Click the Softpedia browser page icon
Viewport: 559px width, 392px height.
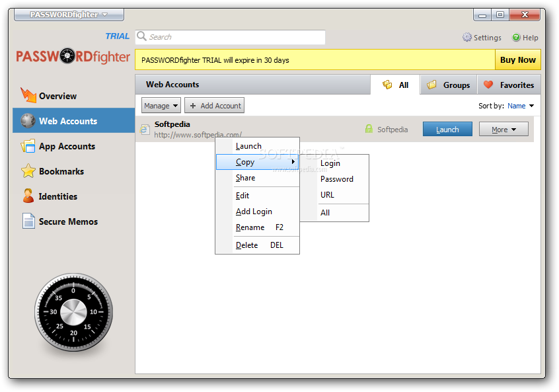coord(145,129)
